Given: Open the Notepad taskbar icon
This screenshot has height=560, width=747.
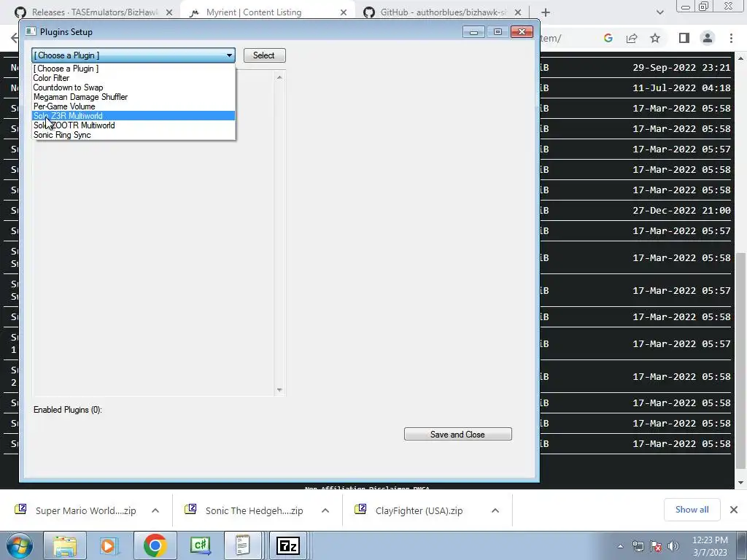Looking at the screenshot, I should tap(242, 545).
